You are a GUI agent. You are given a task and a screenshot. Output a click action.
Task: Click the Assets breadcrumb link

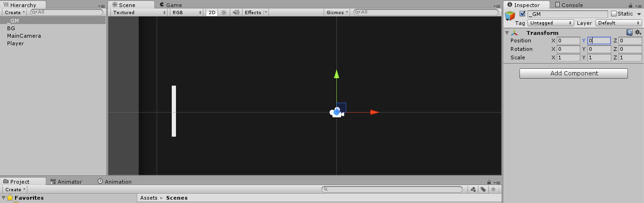pos(149,198)
